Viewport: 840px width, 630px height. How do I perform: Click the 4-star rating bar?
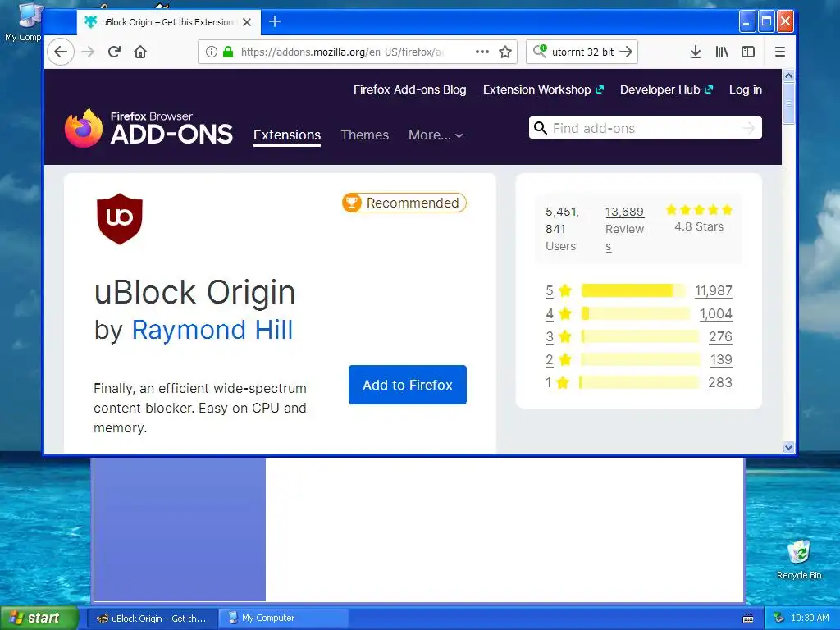(636, 314)
